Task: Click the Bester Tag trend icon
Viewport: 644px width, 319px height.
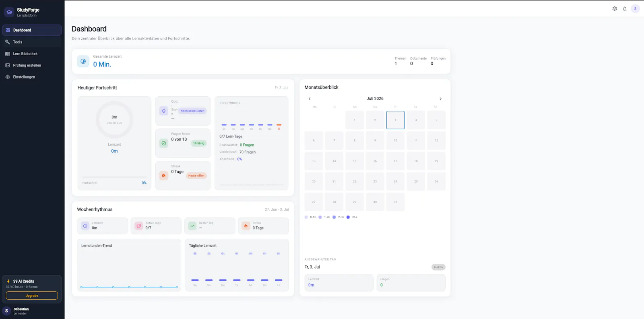Action: (192, 226)
